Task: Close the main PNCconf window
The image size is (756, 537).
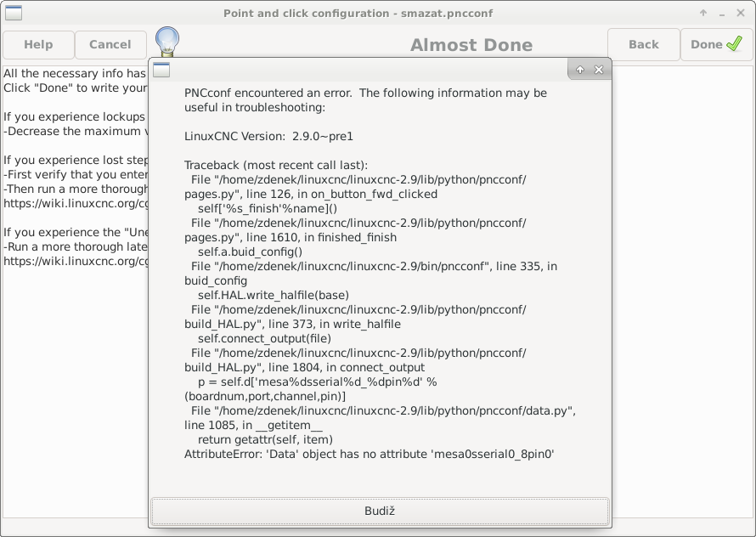Action: (741, 13)
